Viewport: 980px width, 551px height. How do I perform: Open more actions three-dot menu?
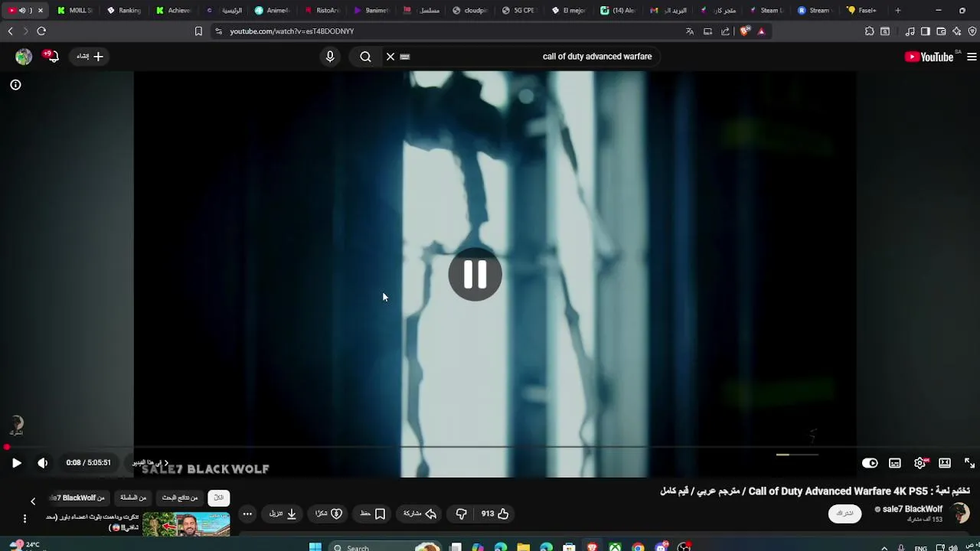[x=247, y=514]
